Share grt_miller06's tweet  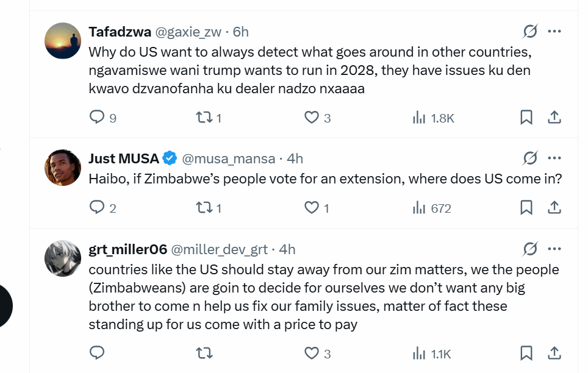click(x=554, y=352)
